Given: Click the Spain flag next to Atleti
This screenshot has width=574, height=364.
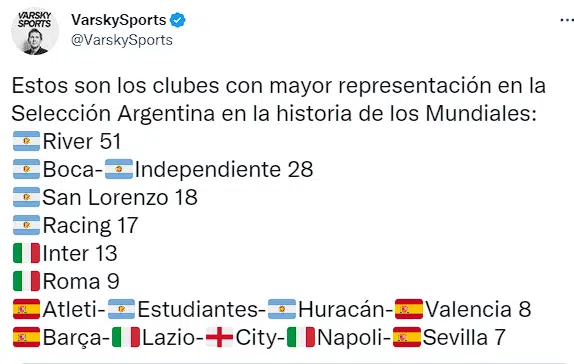Looking at the screenshot, I should tap(26, 309).
